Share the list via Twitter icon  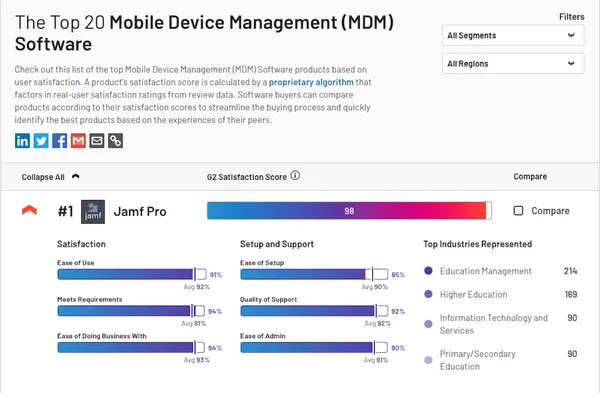41,141
